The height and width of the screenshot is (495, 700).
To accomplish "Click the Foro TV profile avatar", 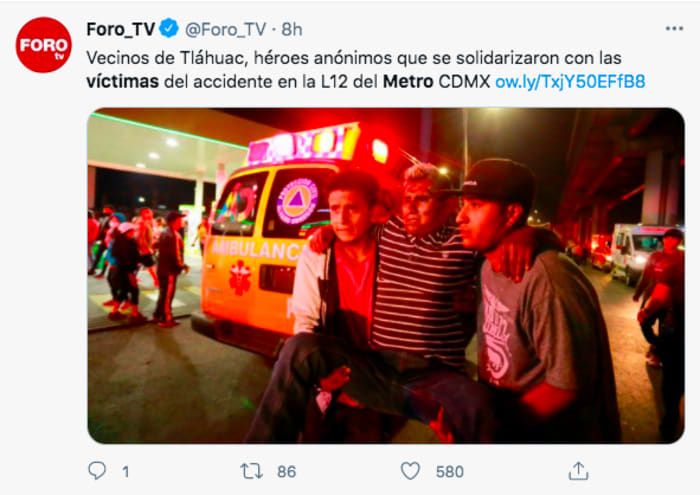I will 43,45.
